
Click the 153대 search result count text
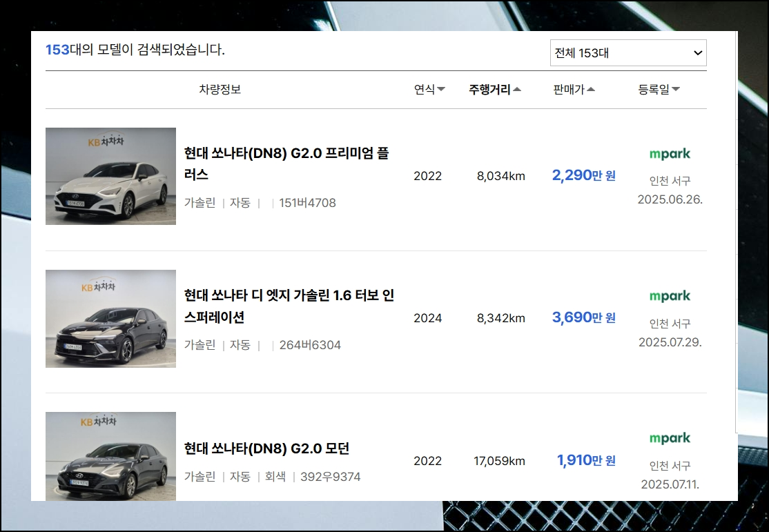coord(135,50)
